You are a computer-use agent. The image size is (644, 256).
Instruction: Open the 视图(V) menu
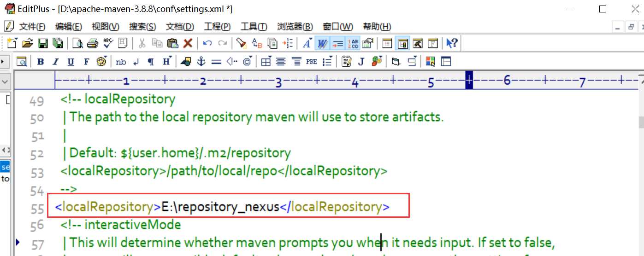(106, 27)
